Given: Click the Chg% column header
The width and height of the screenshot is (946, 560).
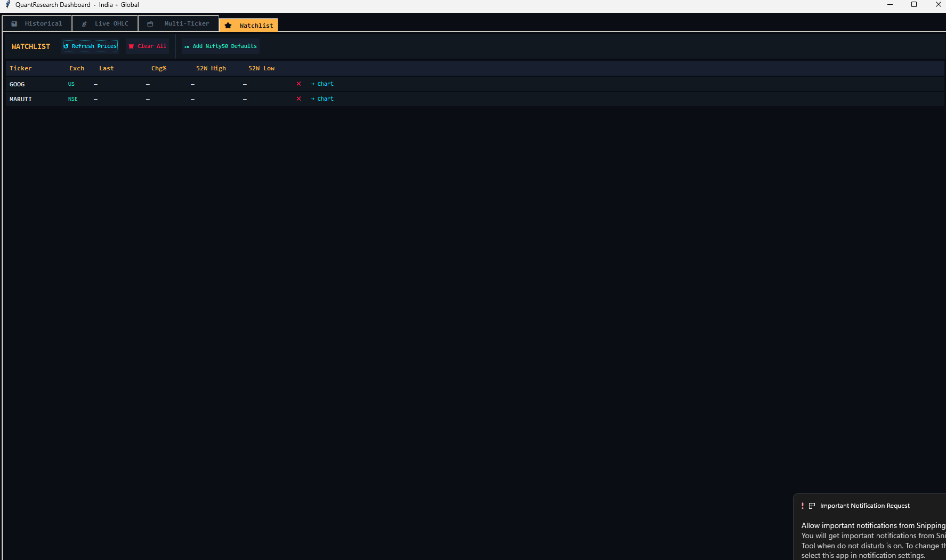Looking at the screenshot, I should pyautogui.click(x=158, y=68).
